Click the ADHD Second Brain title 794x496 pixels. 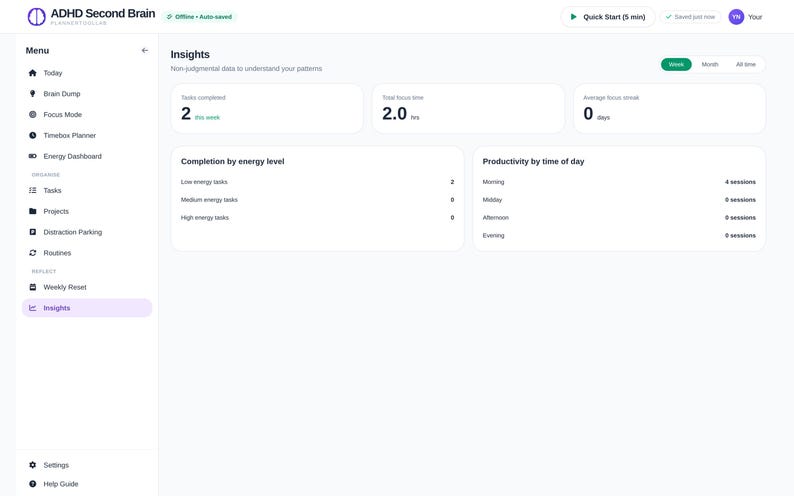(103, 14)
